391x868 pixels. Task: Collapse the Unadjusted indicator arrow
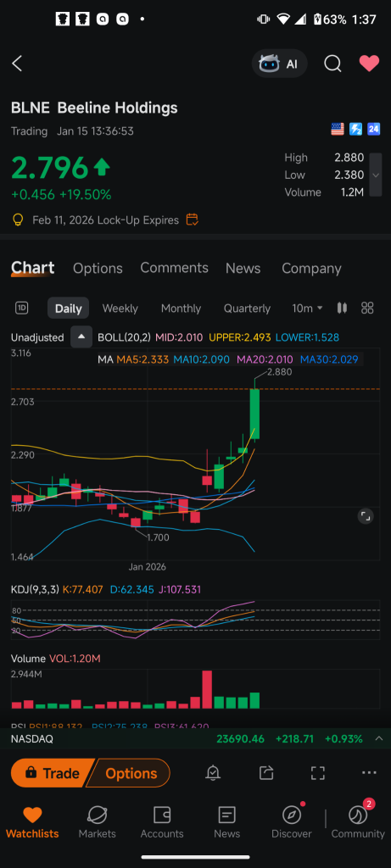(x=81, y=337)
